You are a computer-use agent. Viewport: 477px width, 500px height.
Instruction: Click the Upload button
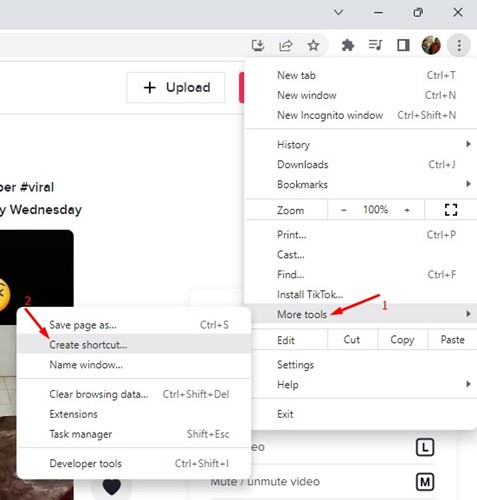tap(176, 87)
